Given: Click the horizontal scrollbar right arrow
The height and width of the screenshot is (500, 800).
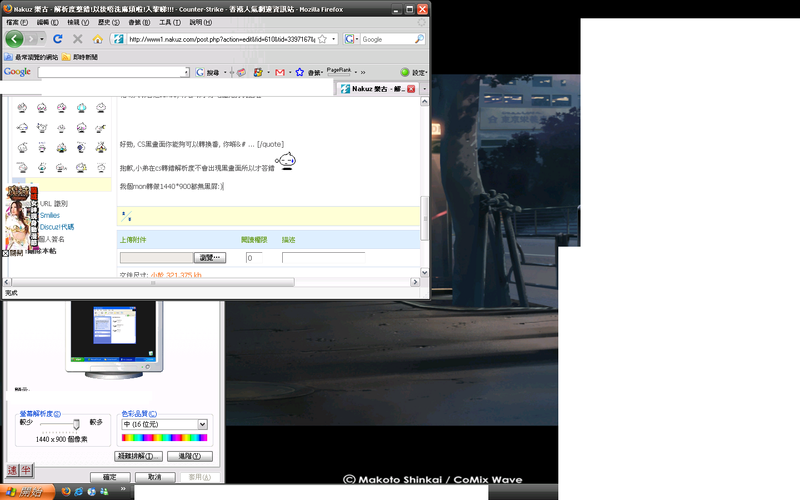Looking at the screenshot, I should coord(415,282).
